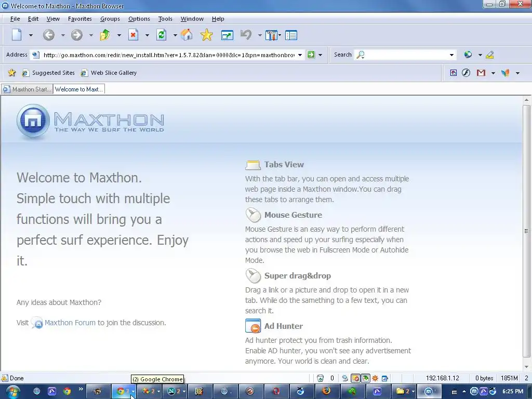Click the full screen window icon in toolbar

[x=227, y=35]
